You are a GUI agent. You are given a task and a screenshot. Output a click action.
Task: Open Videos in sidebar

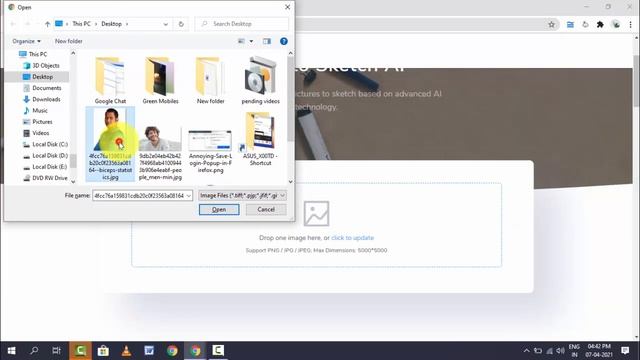coord(36,133)
